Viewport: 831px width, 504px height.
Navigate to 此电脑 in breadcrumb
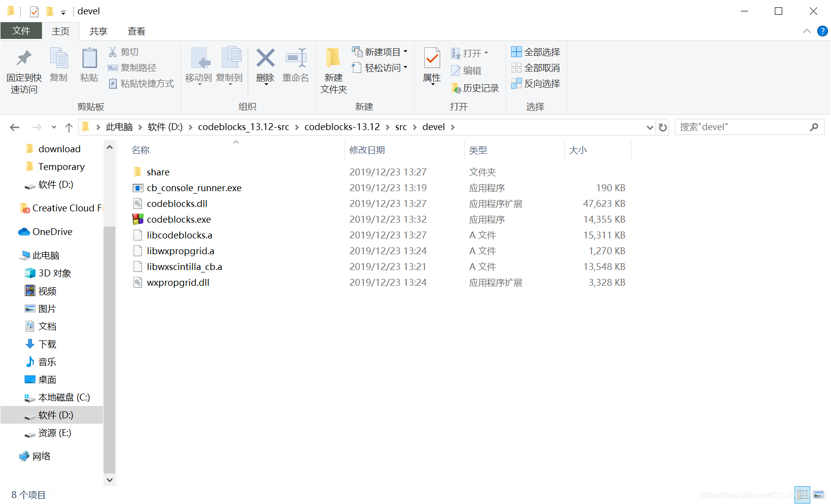pos(119,127)
